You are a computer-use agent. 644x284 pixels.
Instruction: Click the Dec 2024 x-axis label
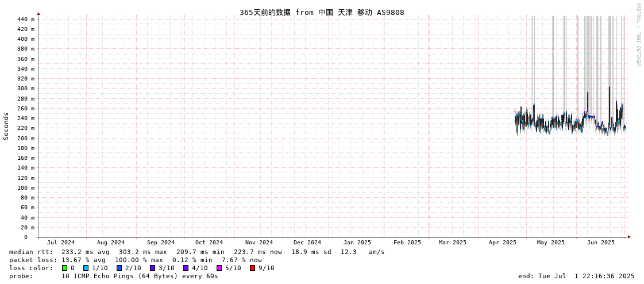(307, 243)
